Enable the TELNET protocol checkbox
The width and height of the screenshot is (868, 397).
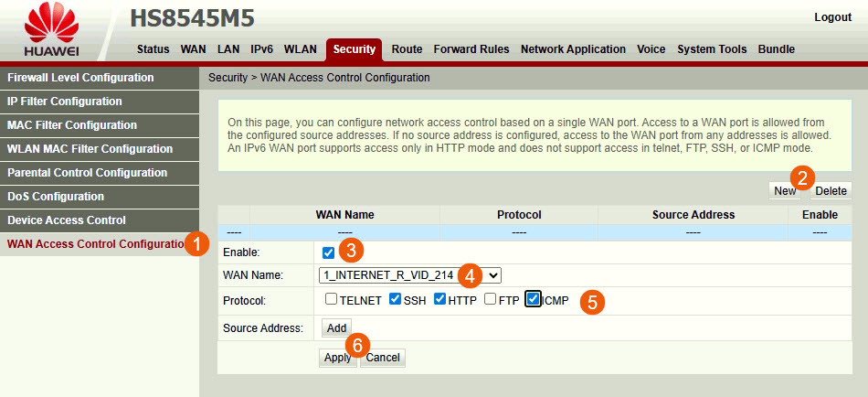(331, 299)
